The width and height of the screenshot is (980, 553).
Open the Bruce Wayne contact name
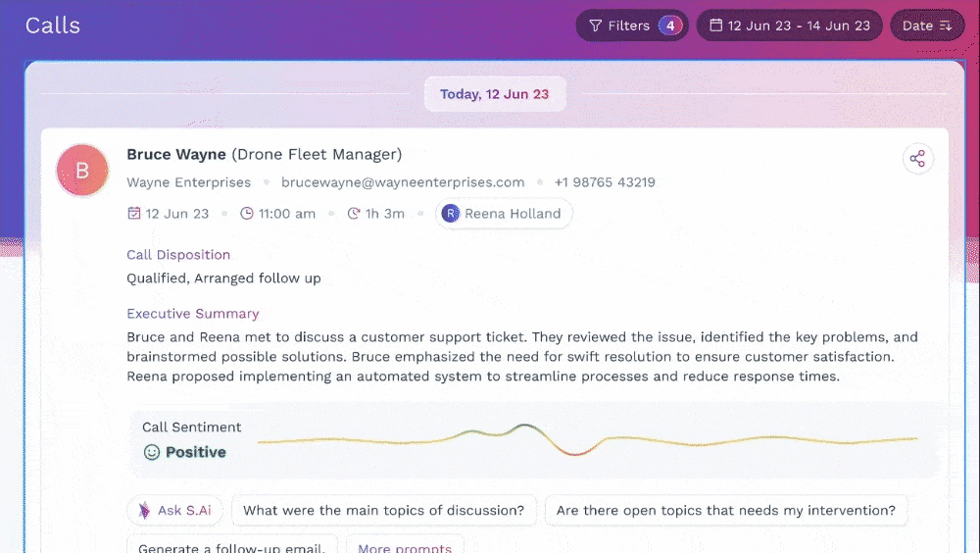(x=176, y=155)
